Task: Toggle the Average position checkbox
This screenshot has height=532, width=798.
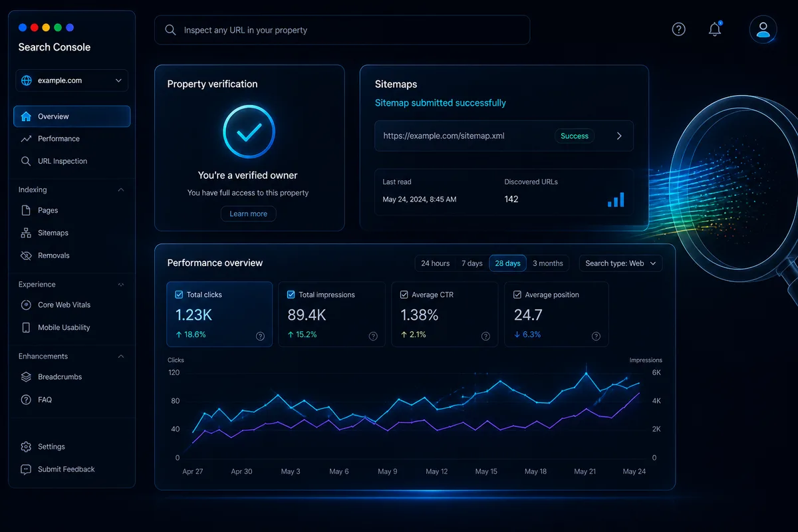Action: [517, 295]
